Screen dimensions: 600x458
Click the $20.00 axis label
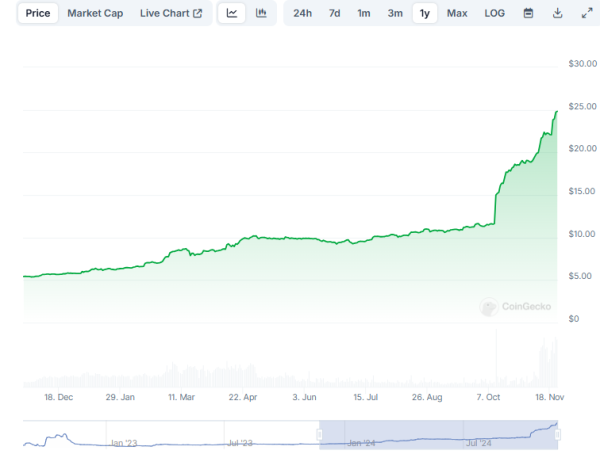coord(582,148)
